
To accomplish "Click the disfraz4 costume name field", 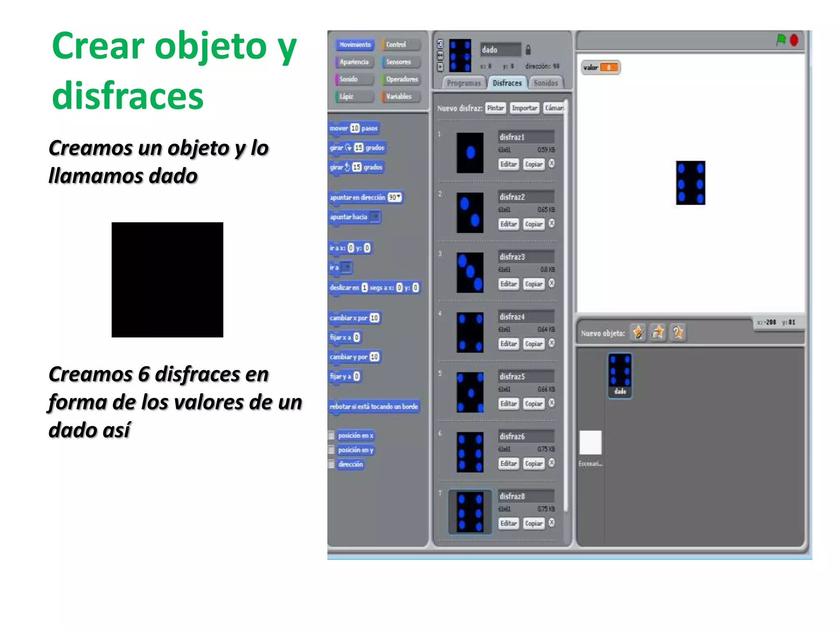I will pyautogui.click(x=526, y=316).
